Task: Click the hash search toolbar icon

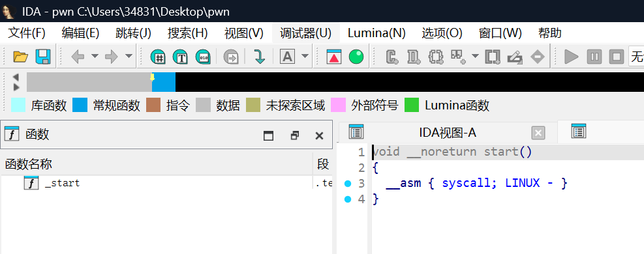Action: tap(158, 57)
